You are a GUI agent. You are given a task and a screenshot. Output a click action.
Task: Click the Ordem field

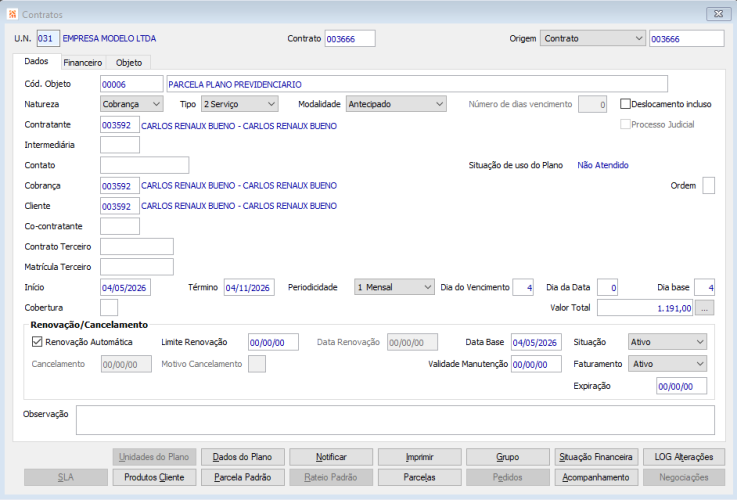point(708,185)
